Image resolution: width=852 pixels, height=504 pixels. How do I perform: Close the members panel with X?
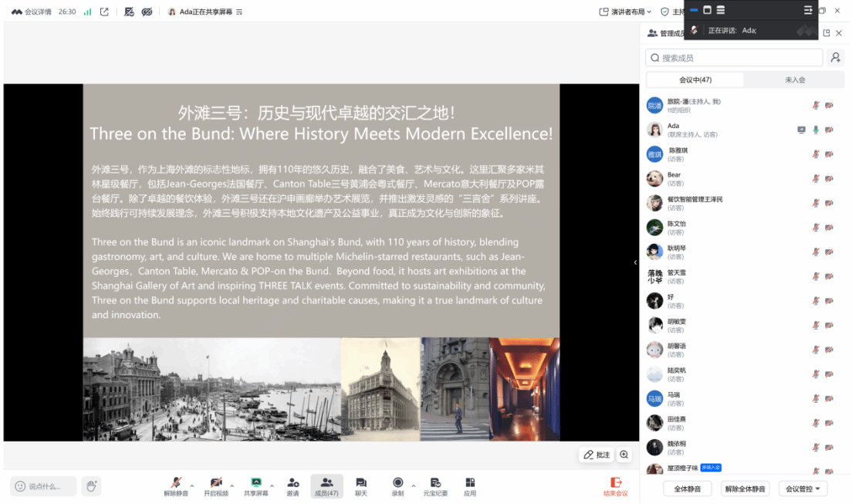point(839,33)
